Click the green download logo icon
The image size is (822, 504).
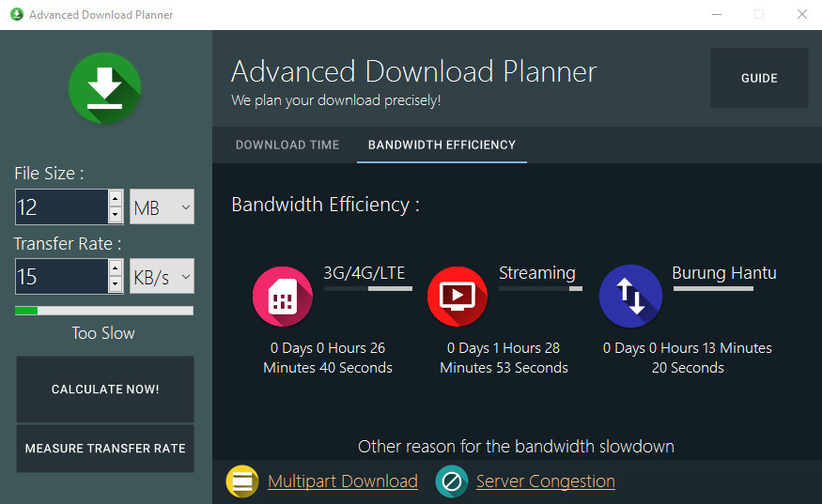coord(104,88)
